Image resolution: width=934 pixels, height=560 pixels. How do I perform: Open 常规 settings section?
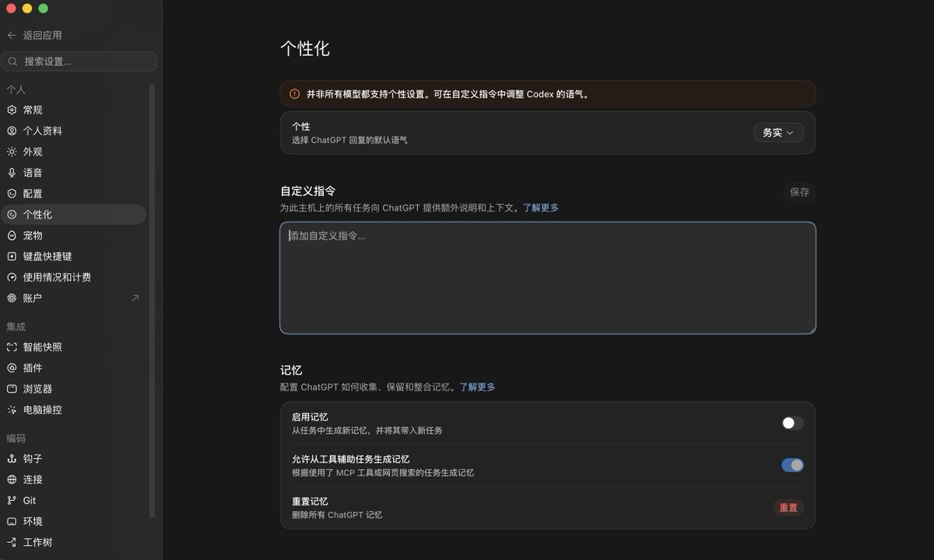click(x=73, y=110)
